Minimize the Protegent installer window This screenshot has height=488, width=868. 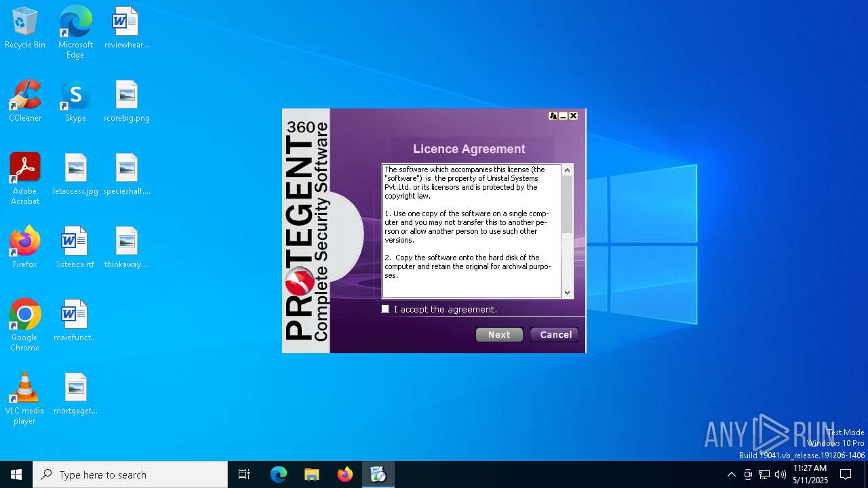click(563, 116)
